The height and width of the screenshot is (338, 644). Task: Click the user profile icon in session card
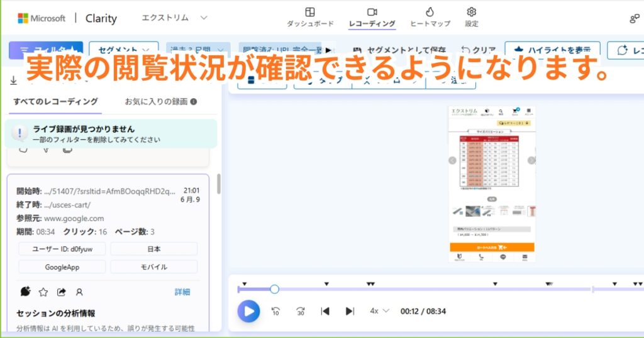pyautogui.click(x=79, y=292)
